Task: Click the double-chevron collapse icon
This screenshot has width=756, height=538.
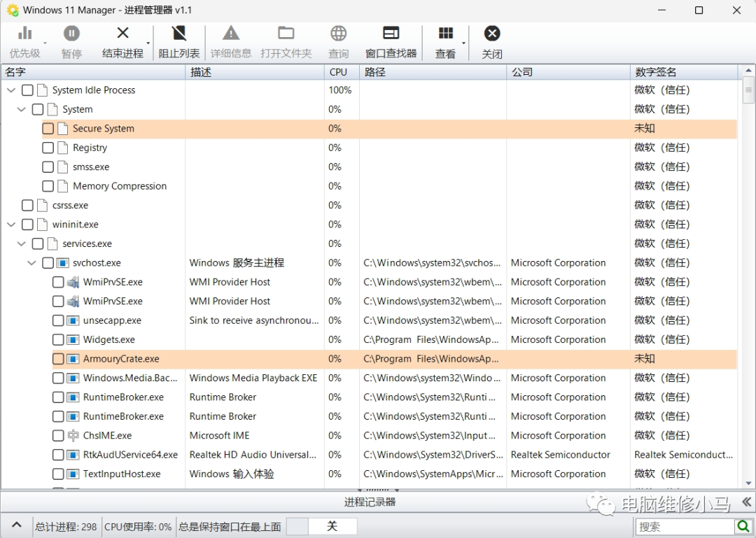Action: click(x=746, y=502)
